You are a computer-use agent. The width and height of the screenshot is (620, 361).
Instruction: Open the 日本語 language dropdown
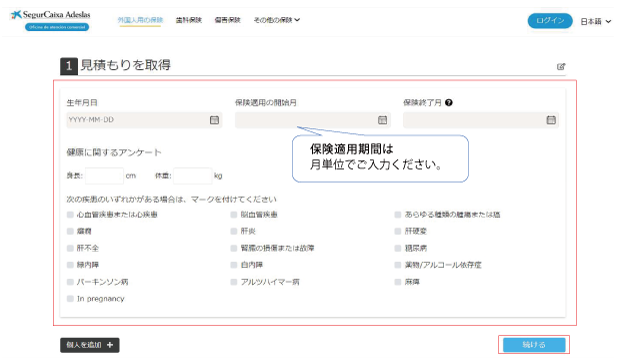pyautogui.click(x=595, y=21)
